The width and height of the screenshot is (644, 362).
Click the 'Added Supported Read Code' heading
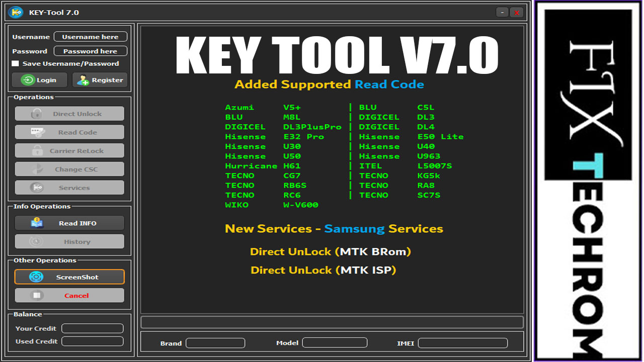click(x=329, y=84)
